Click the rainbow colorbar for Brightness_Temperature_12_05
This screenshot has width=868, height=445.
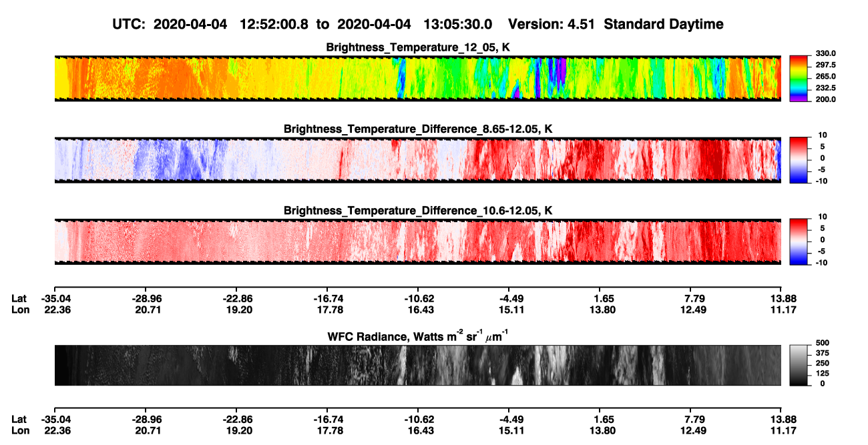point(799,78)
